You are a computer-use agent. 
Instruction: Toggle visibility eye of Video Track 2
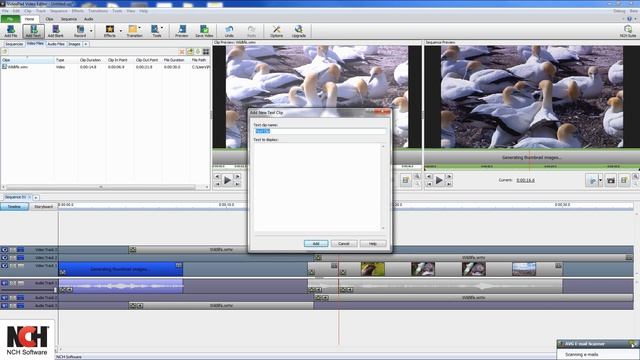[4, 258]
